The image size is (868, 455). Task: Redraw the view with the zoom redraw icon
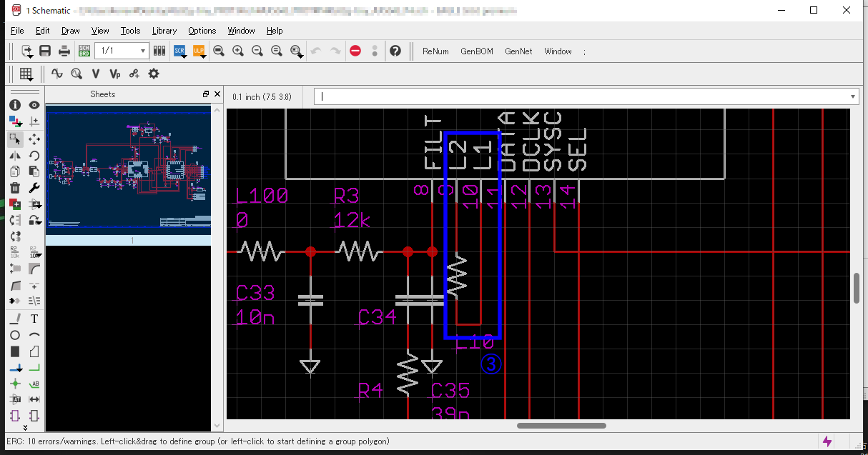click(x=277, y=51)
